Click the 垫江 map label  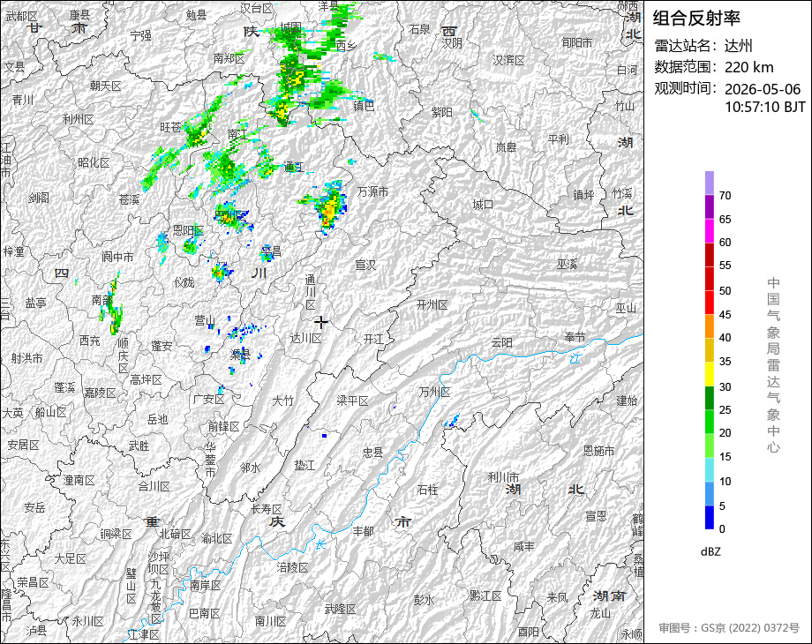coord(304,466)
